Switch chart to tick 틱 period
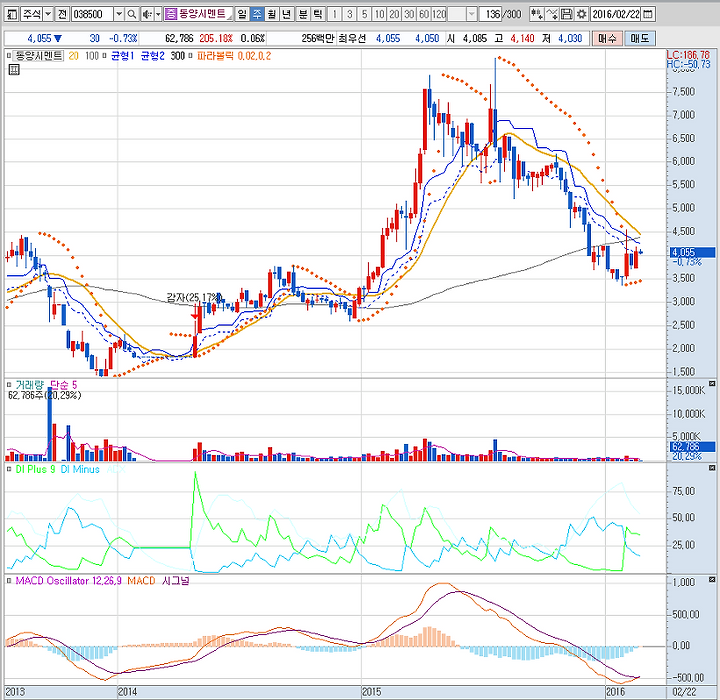Image resolution: width=720 pixels, height=700 pixels. [x=317, y=14]
